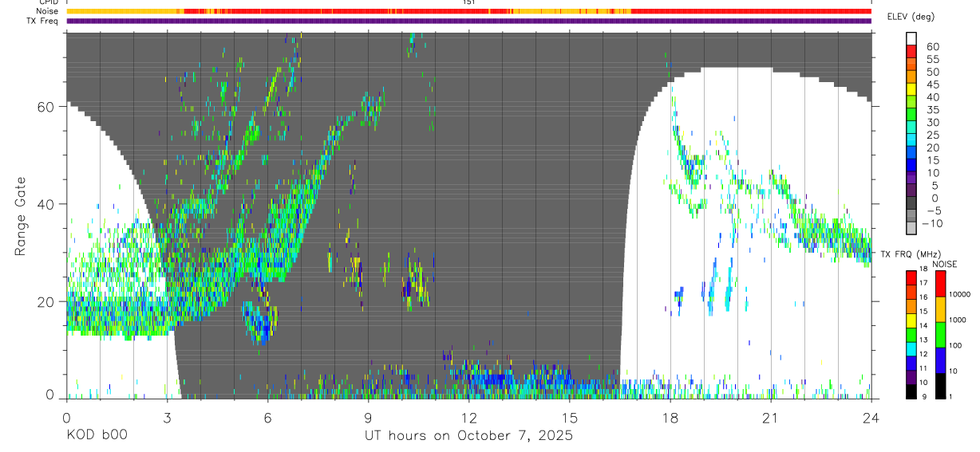Image resolution: width=980 pixels, height=452 pixels.
Task: Click the x-axis tick label "9"
Action: point(368,418)
